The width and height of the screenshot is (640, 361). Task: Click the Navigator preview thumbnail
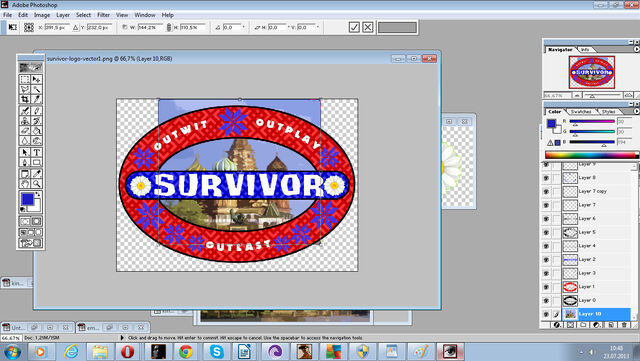point(591,73)
